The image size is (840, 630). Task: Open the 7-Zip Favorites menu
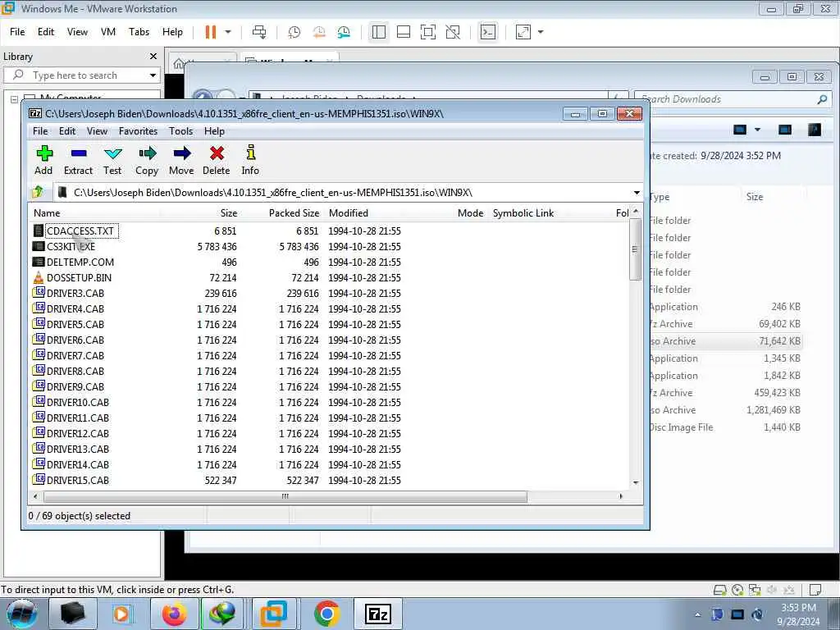(x=138, y=131)
